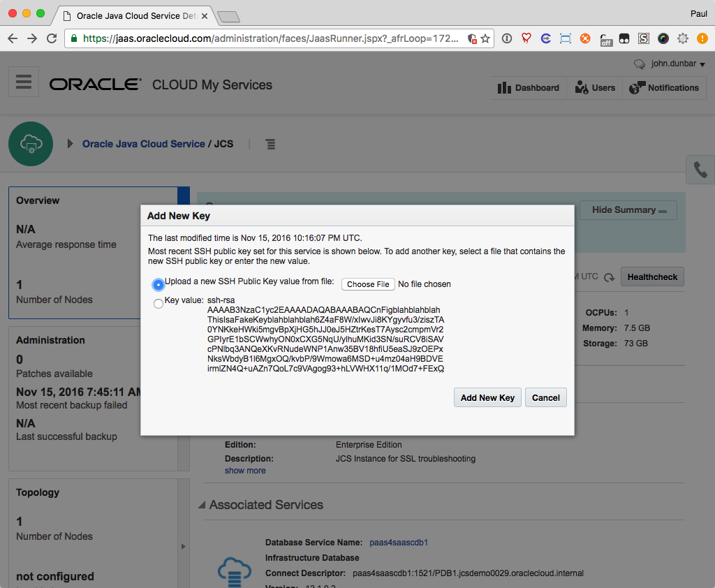Open the JCS service menu icon
Image resolution: width=715 pixels, height=588 pixels.
(270, 144)
